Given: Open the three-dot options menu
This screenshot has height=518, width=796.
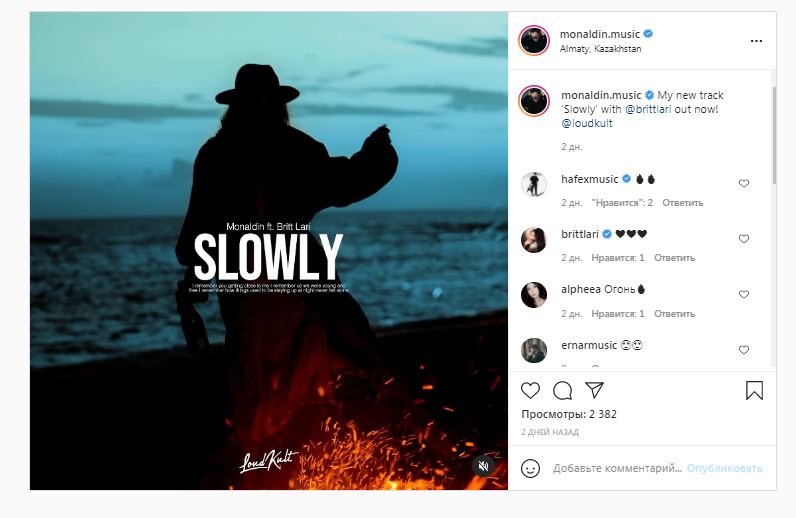Looking at the screenshot, I should 756,41.
